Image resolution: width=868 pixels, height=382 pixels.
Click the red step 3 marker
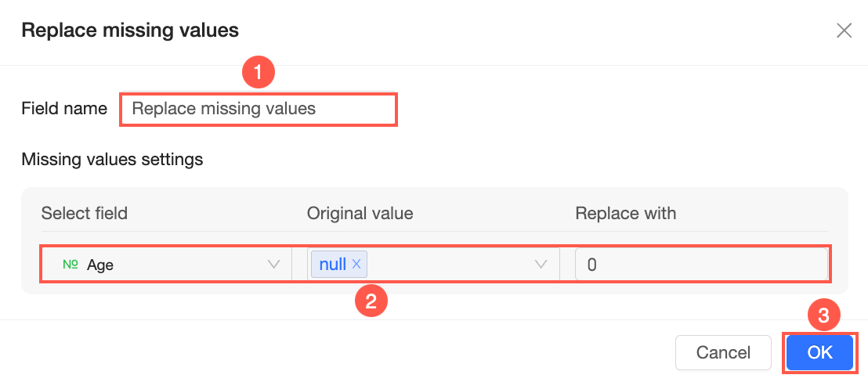(823, 316)
